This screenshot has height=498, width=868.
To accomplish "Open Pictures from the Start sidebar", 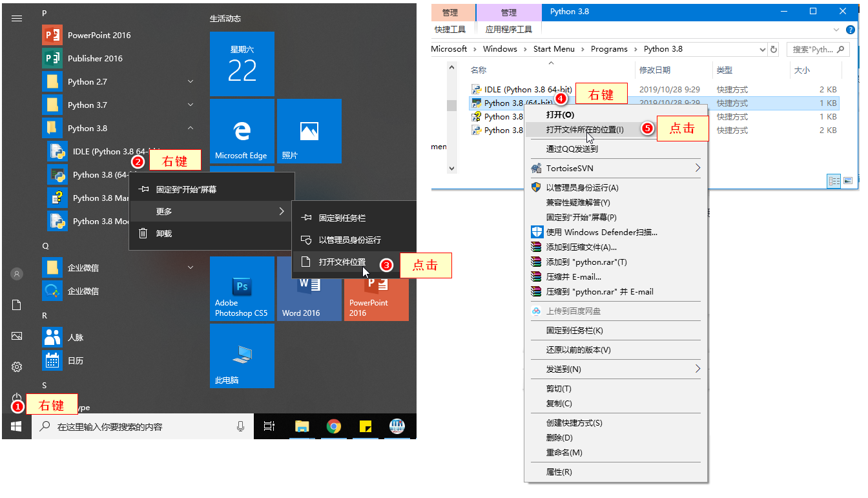I will click(x=17, y=336).
